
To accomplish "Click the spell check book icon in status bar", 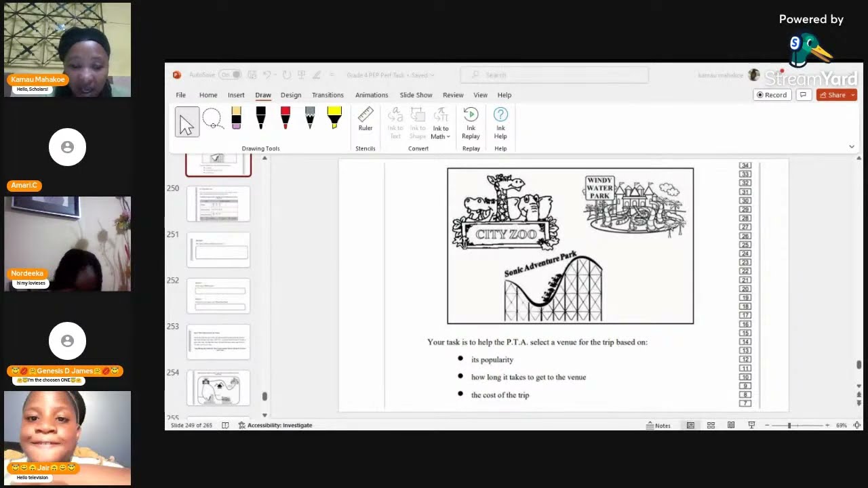I will (x=225, y=425).
